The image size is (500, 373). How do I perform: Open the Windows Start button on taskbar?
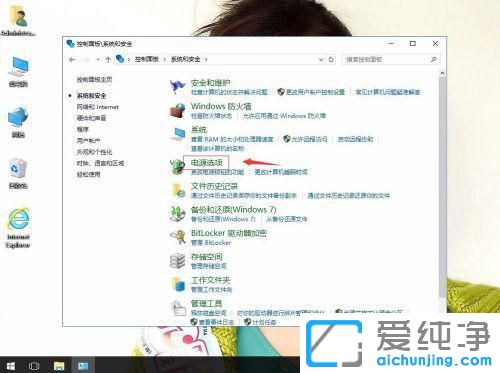(11, 366)
